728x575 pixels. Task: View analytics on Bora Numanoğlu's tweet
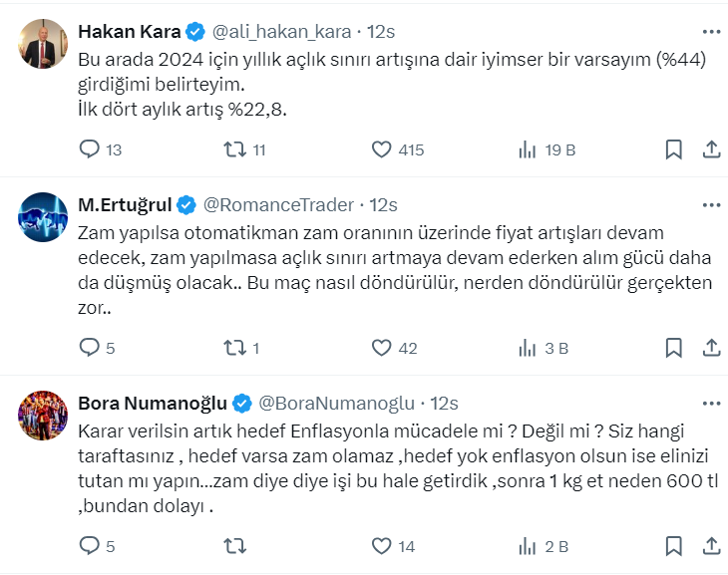528,546
